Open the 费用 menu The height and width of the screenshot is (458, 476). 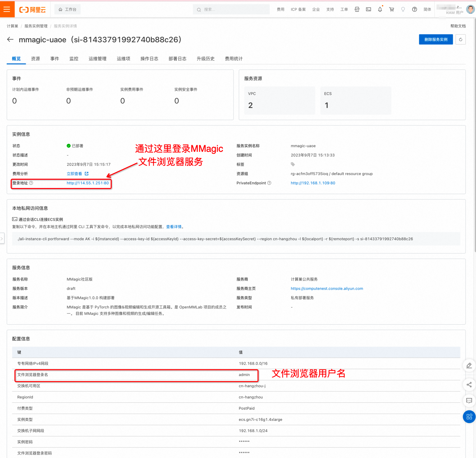tap(281, 10)
